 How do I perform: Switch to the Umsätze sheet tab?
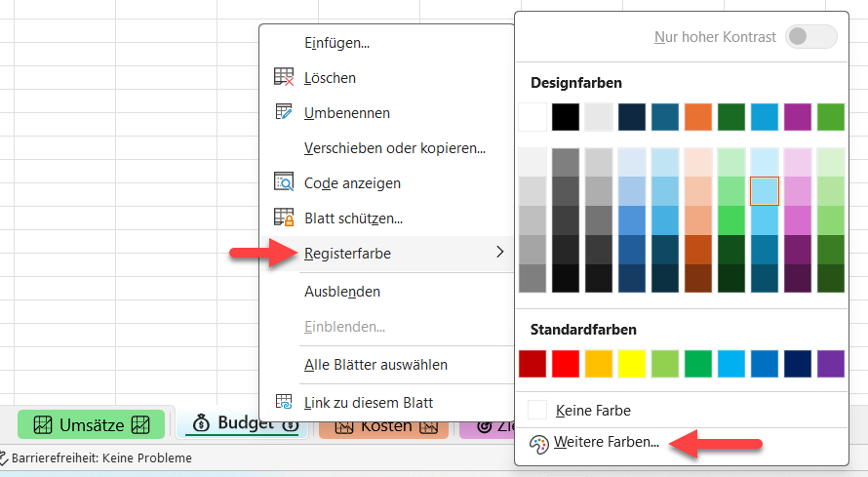coord(92,425)
